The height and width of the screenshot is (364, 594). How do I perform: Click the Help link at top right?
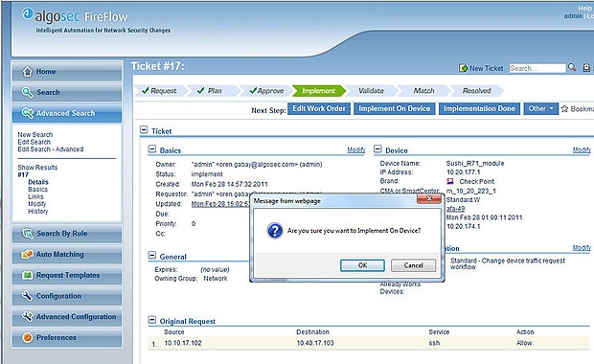click(x=585, y=8)
